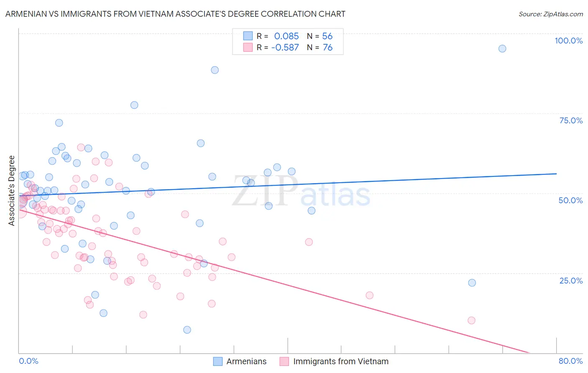The image size is (588, 373).
Task: Click the Immigrants from Vietnam pink swatch
Action: click(284, 361)
